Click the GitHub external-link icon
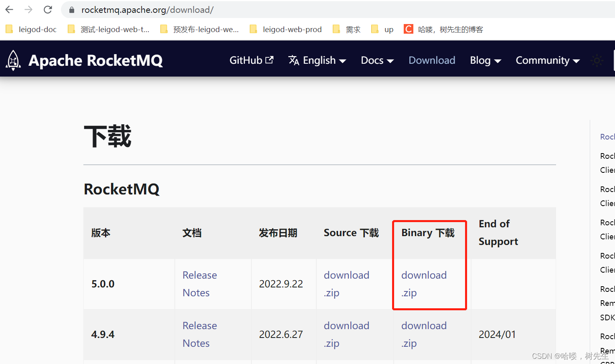The image size is (615, 364). pos(270,60)
